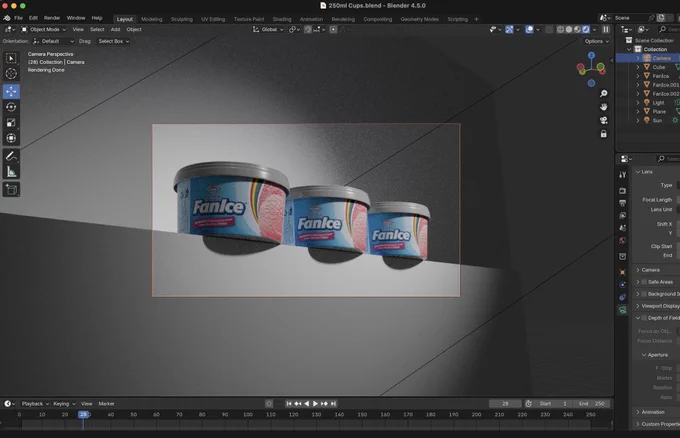The image size is (680, 438).
Task: Open the Orientation Default dropdown
Action: coord(53,41)
